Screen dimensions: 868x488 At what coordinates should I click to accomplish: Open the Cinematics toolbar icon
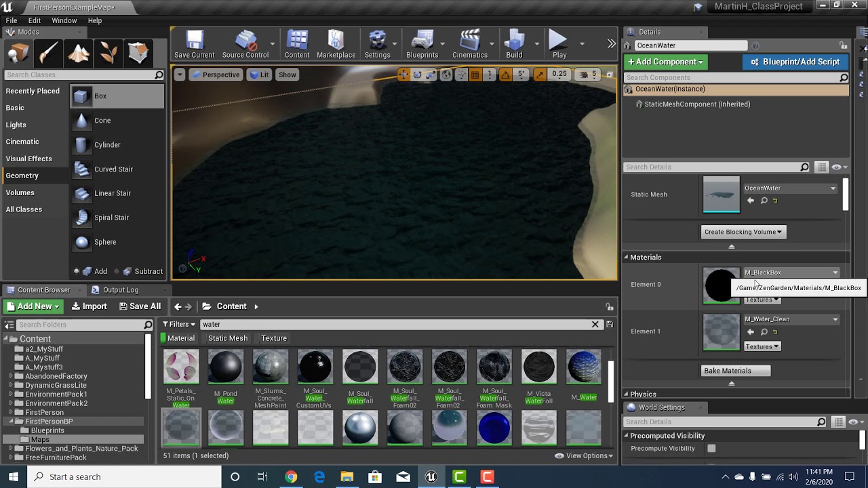470,45
